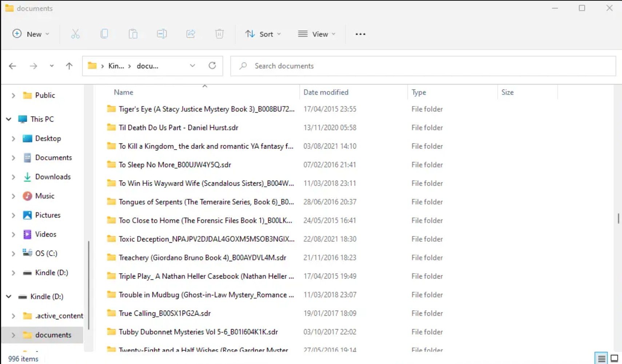Image resolution: width=622 pixels, height=364 pixels.
Task: Open recent locations dropdown arrow
Action: pos(52,66)
